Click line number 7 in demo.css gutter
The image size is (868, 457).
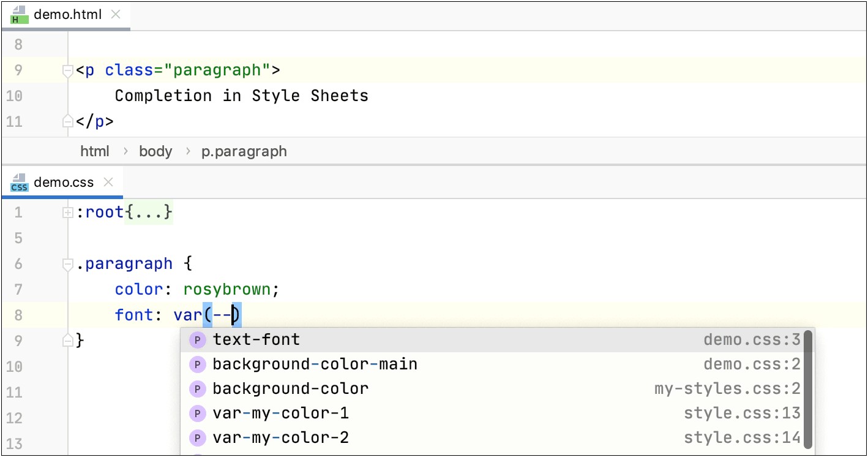[x=18, y=289]
